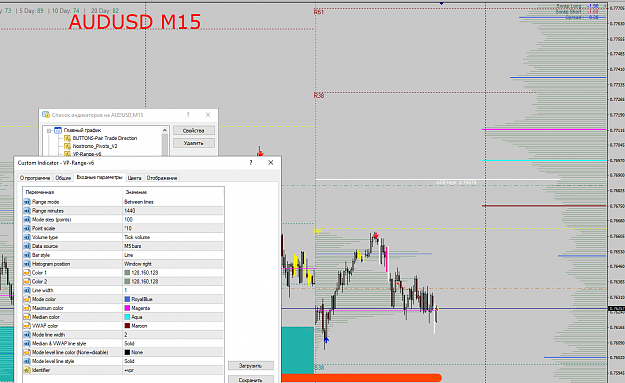625x383 pixels.
Task: Click the color-type icon beside VWAP color
Action: [x=27, y=326]
